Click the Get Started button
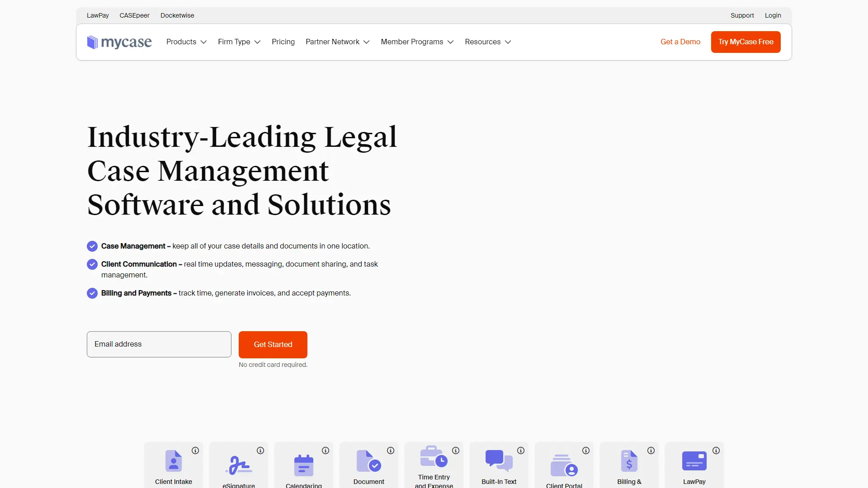The image size is (868, 488). (273, 344)
